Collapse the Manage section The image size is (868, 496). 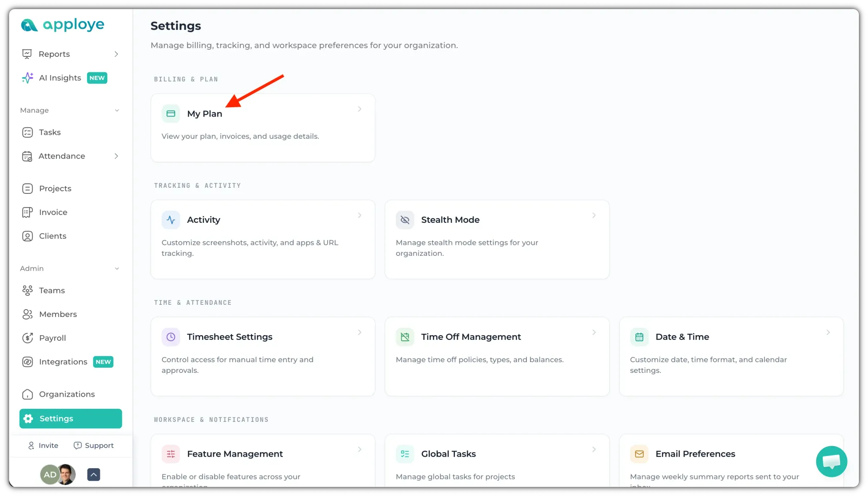[117, 111]
